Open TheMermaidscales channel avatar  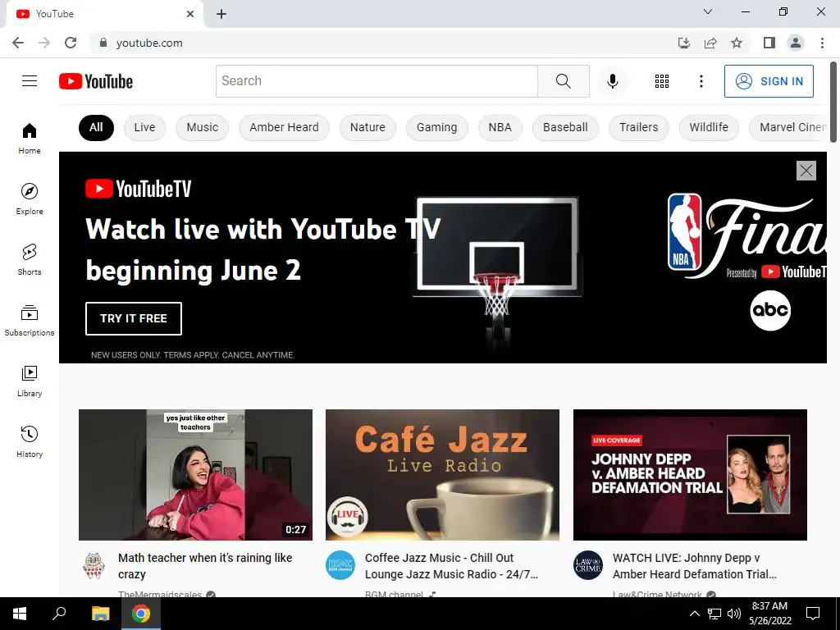[x=94, y=565]
